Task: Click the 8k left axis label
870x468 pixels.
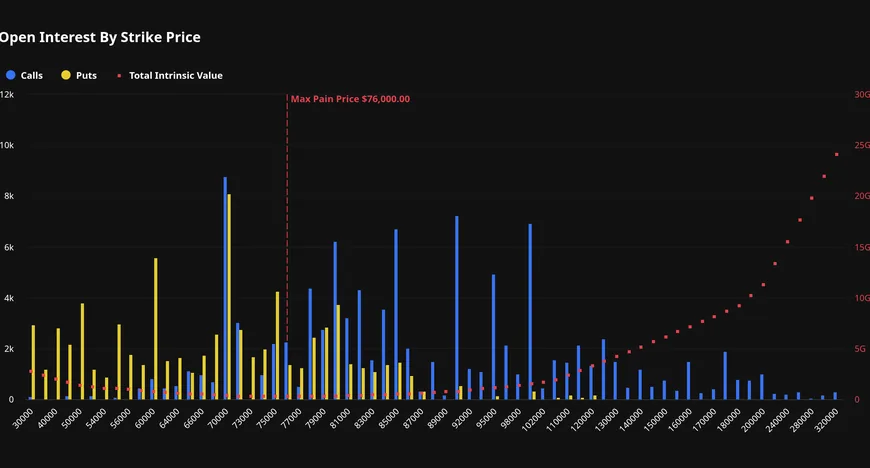Action: click(x=9, y=196)
